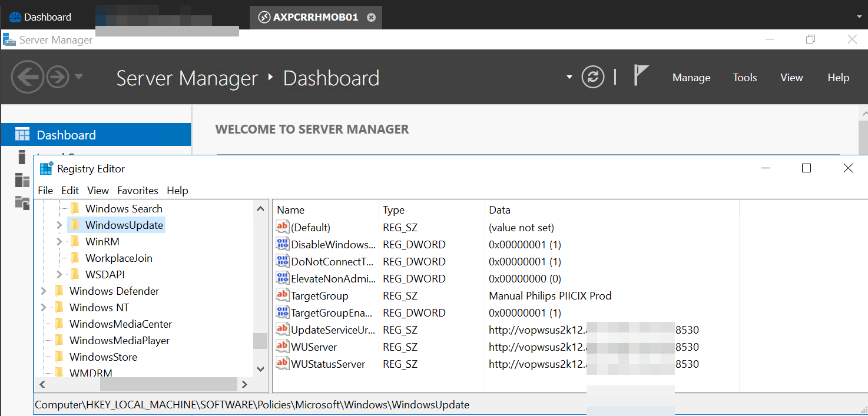Open the Tools menu
Screen dimensions: 868x416
click(745, 78)
